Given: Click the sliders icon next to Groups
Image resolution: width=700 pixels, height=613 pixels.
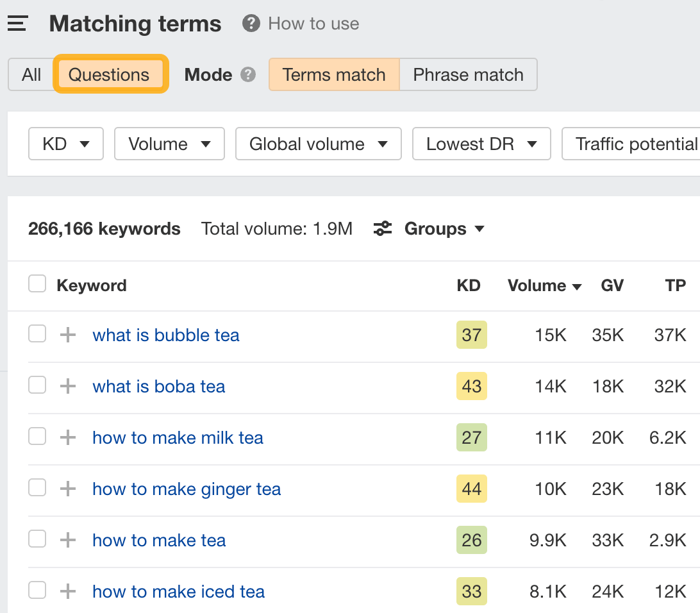Looking at the screenshot, I should [382, 228].
